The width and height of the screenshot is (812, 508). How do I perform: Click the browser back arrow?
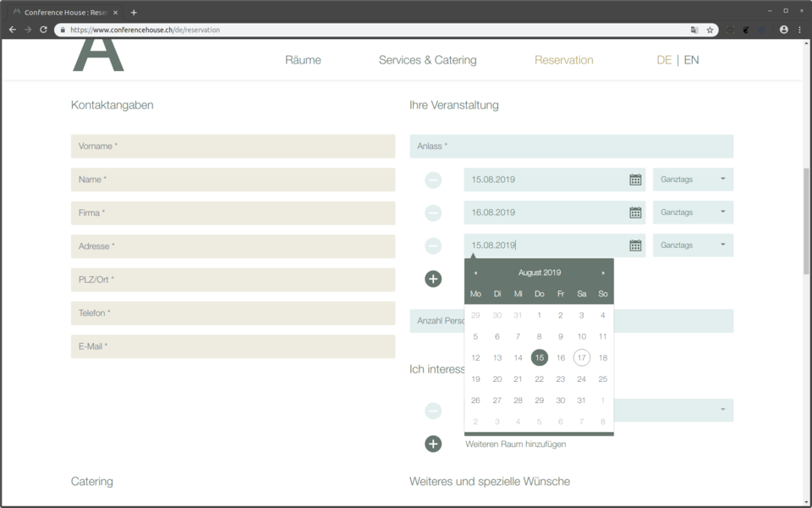point(13,30)
